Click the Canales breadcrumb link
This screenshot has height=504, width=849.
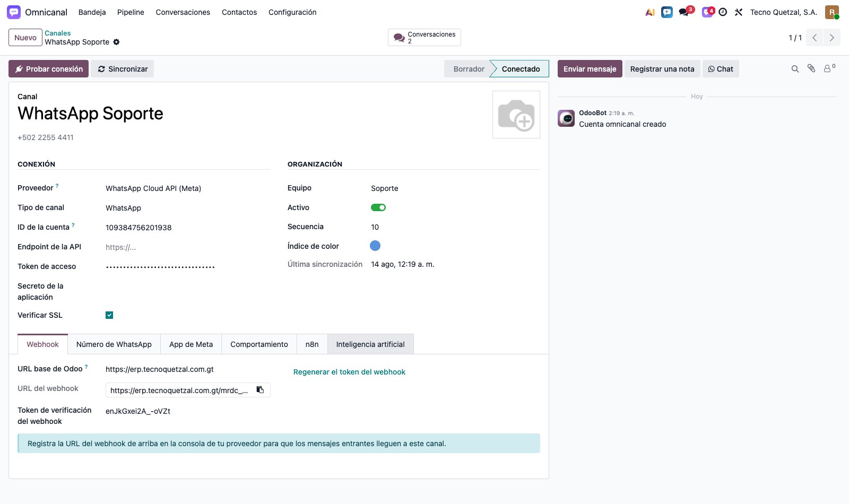[x=57, y=33]
